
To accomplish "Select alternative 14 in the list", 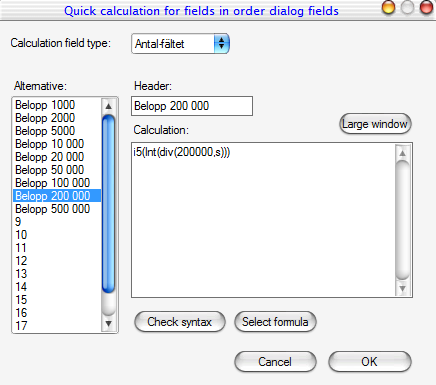I will click(x=57, y=287).
